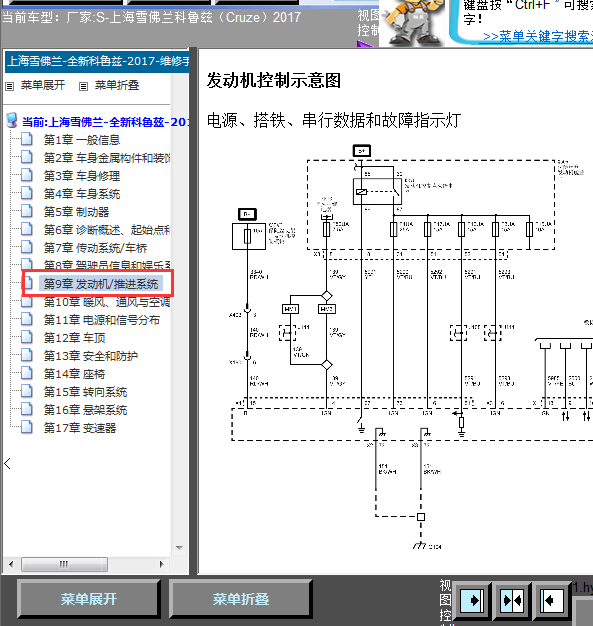Viewport: 593px width, 626px height.
Task: Open chapter 13 安全和防护
Action: 91,356
